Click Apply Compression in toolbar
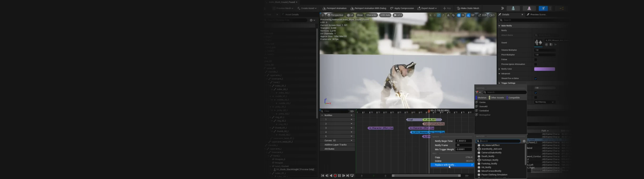 click(x=402, y=8)
